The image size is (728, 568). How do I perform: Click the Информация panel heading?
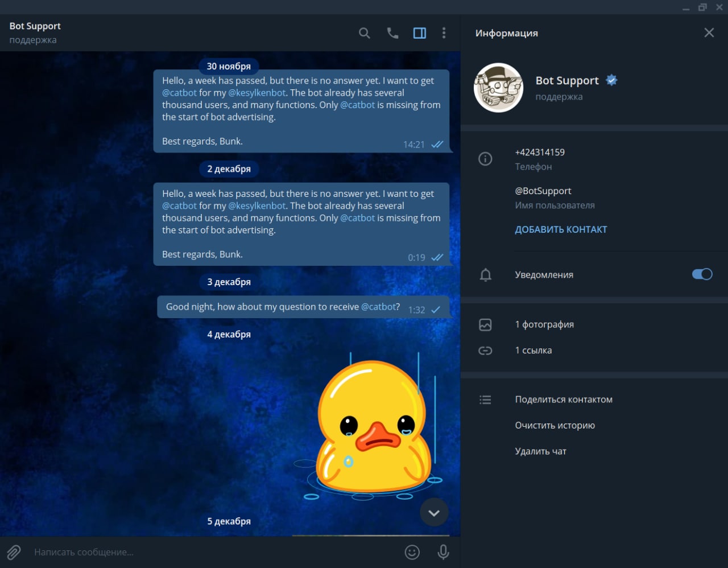pyautogui.click(x=507, y=33)
